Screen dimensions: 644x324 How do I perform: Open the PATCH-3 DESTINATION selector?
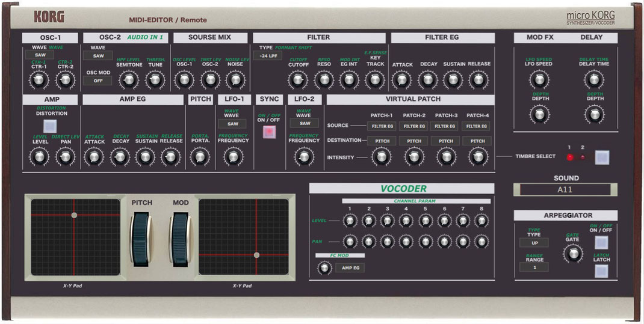445,141
